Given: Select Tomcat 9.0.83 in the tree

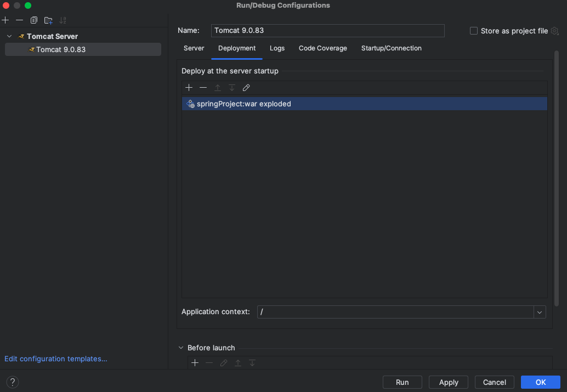Looking at the screenshot, I should [x=83, y=49].
